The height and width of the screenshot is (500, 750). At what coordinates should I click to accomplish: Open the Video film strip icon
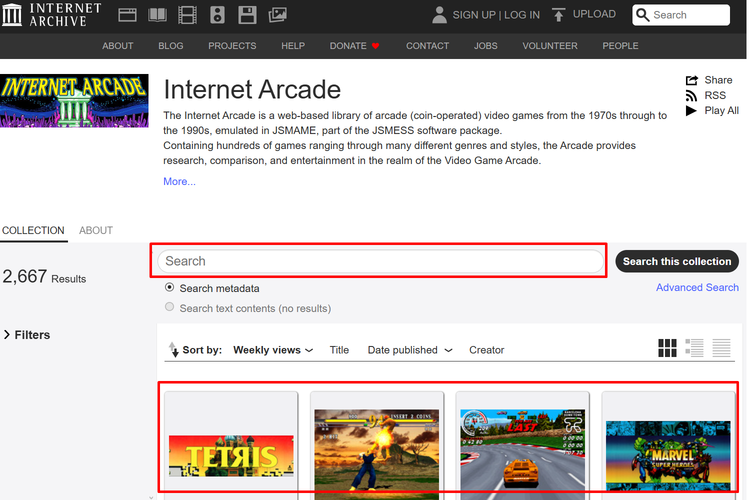[x=187, y=15]
